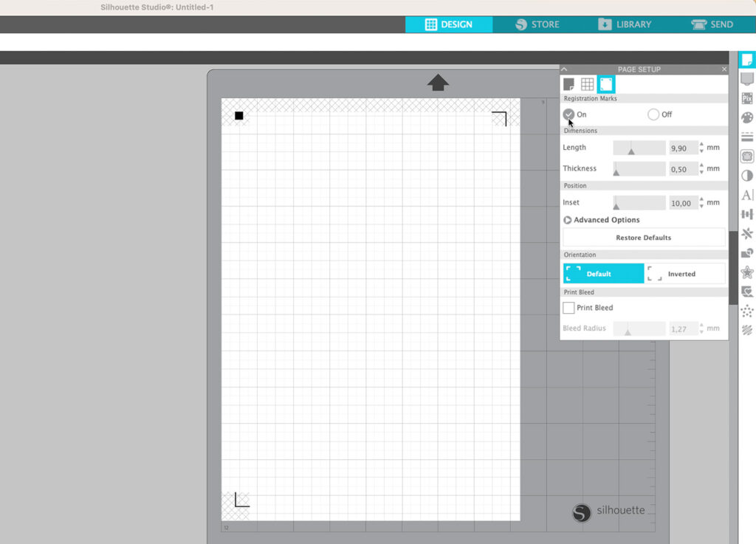Click Restore Defaults button
Image resolution: width=756 pixels, height=544 pixels.
pos(644,238)
